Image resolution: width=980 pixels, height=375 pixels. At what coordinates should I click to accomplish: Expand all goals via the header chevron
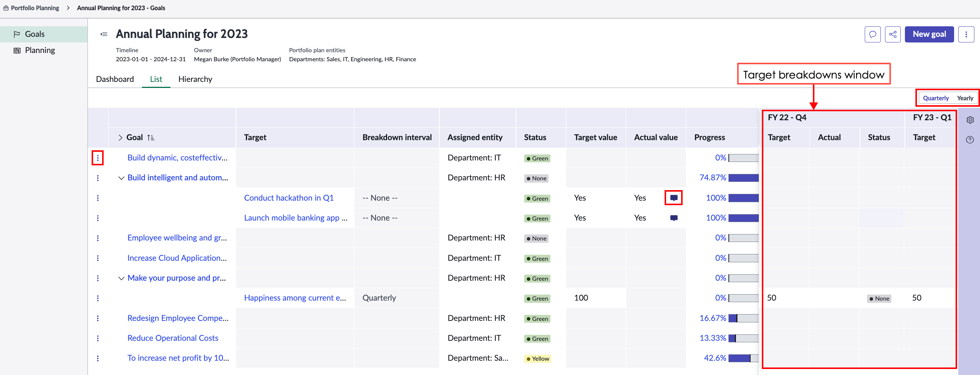point(120,138)
